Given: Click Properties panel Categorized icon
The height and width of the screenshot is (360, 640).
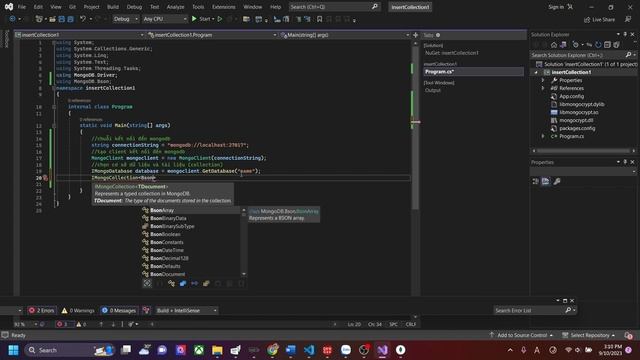Looking at the screenshot, I should coord(536,181).
